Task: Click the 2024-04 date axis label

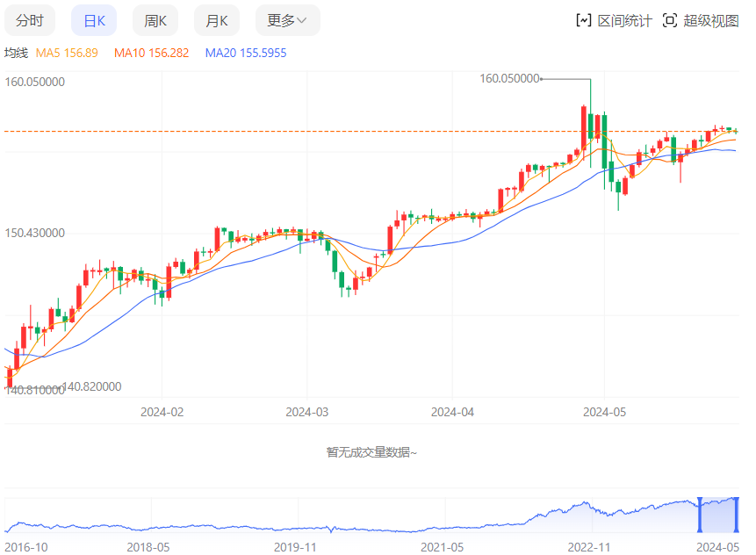Action: tap(452, 412)
